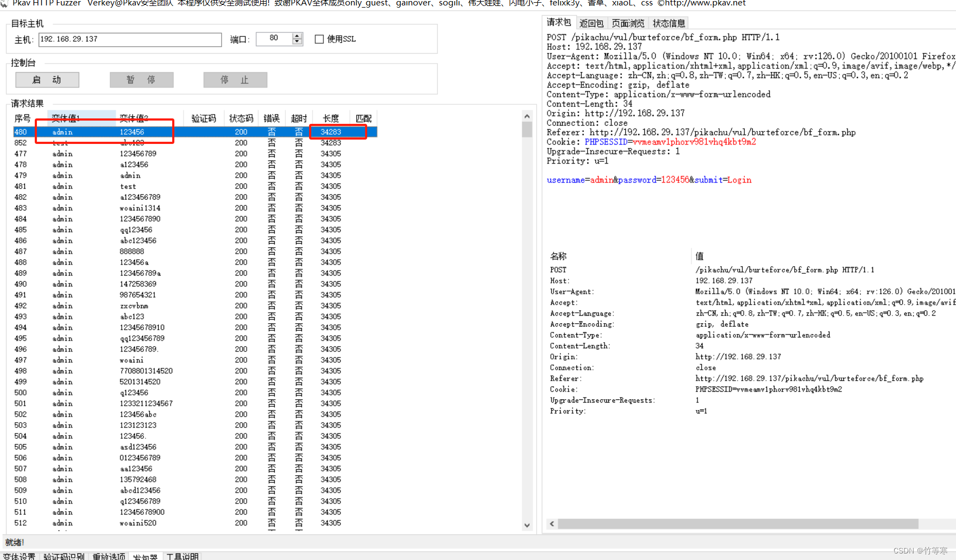
Task: Select the Priority row in headers table
Action: point(752,411)
